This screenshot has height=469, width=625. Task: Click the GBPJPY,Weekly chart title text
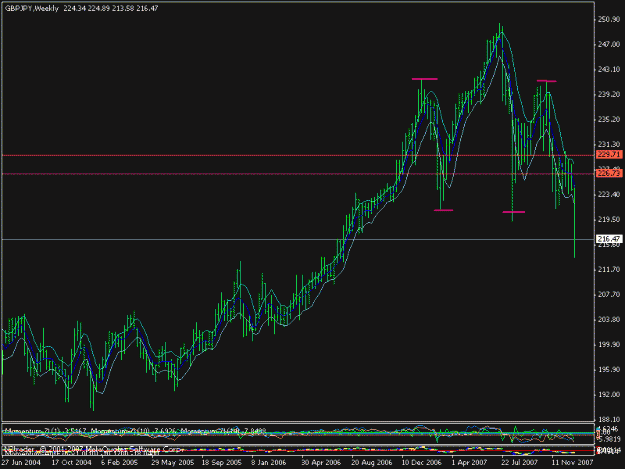tap(32, 8)
